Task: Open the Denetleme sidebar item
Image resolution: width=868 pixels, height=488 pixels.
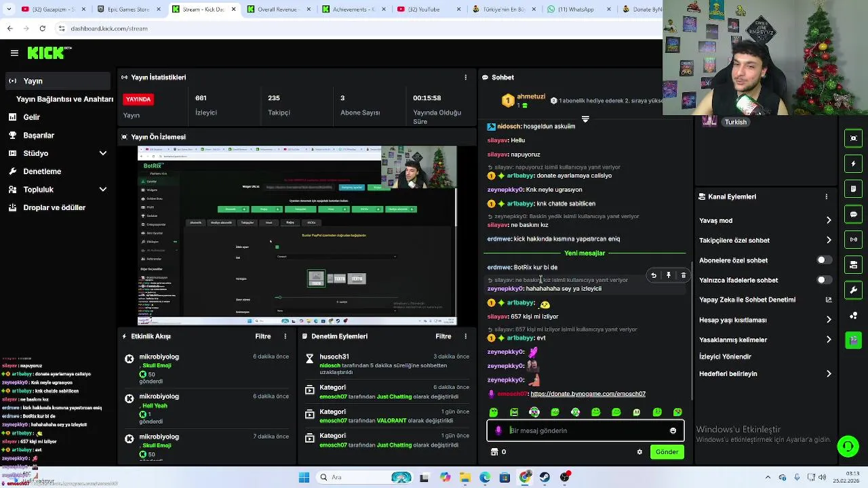Action: (42, 171)
